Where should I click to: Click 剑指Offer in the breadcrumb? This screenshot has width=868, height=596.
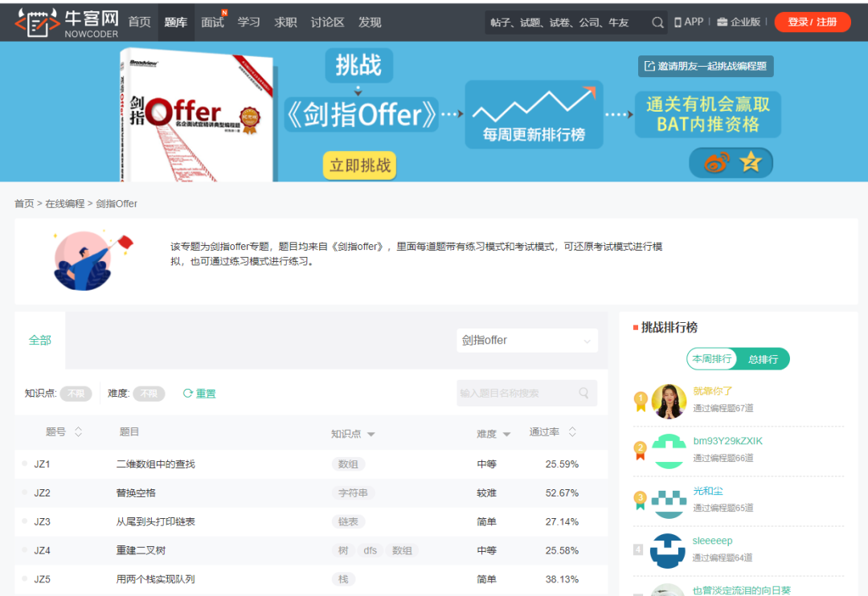pyautogui.click(x=117, y=204)
